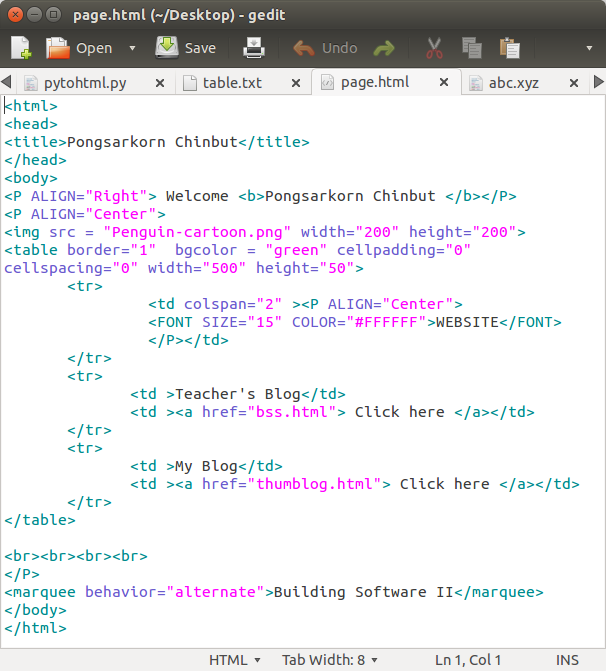Screen dimensions: 606x671
Task: Maximize the gedit window
Action: pyautogui.click(x=53, y=15)
